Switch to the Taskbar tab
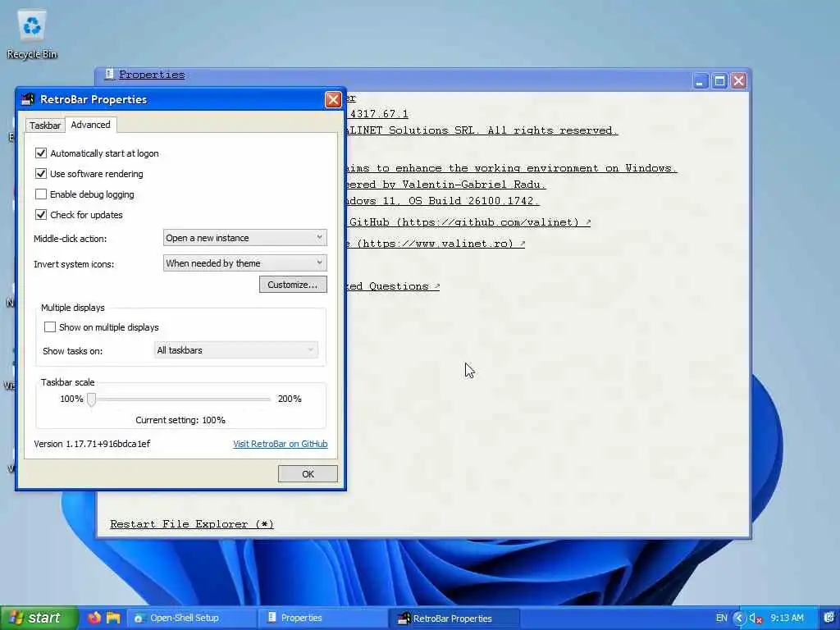This screenshot has height=630, width=840. click(45, 126)
